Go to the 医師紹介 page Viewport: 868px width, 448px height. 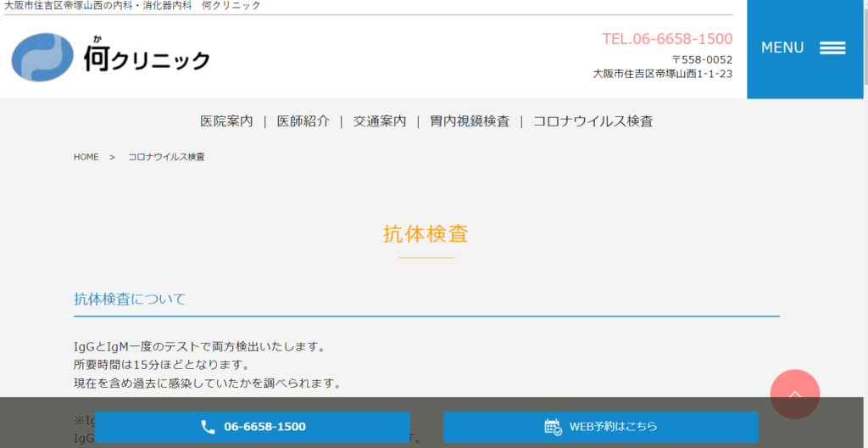pos(303,121)
